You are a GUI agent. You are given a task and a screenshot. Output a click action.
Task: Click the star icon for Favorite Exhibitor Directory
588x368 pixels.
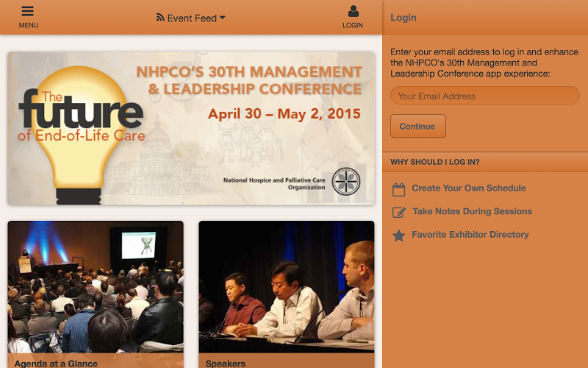tap(398, 236)
